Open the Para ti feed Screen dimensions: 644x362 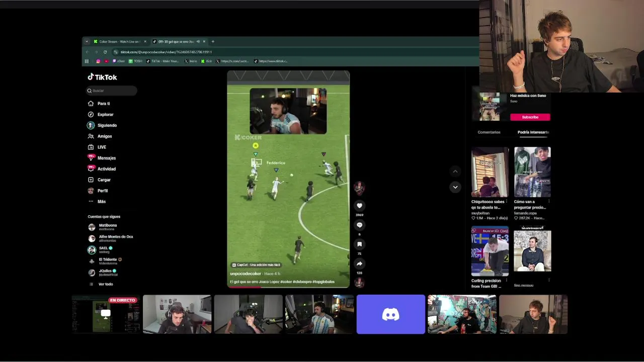[x=99, y=104]
